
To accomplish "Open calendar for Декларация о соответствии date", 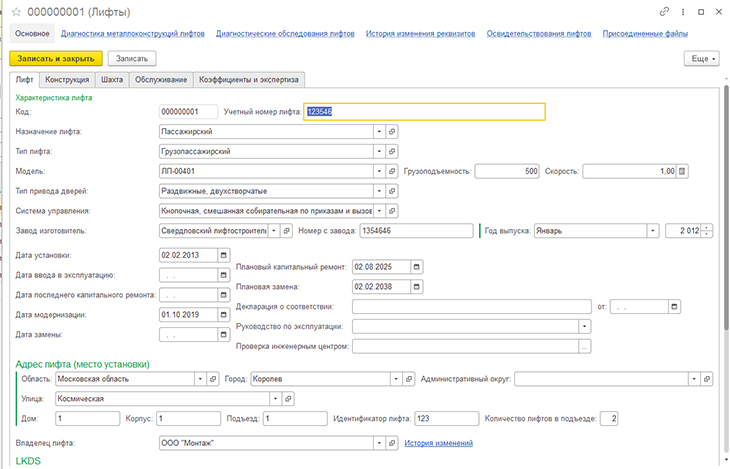I will 674,306.
